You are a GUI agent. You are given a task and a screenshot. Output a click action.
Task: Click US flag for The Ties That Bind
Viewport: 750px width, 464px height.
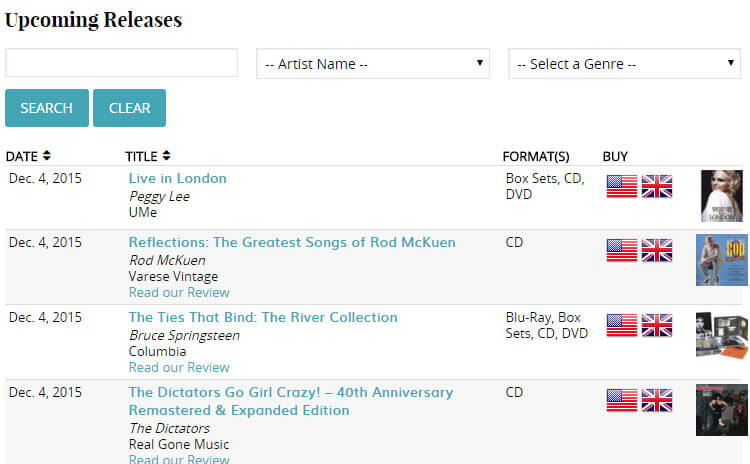tap(622, 325)
